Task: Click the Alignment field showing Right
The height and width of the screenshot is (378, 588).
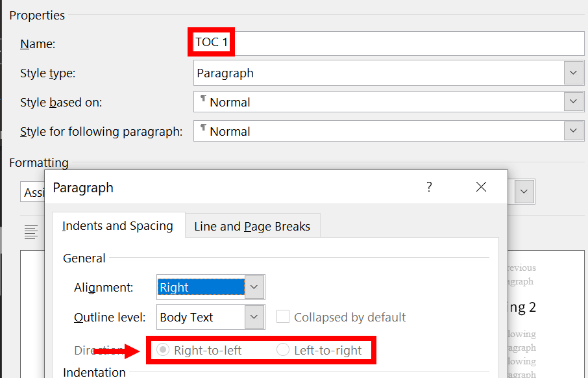Action: [x=201, y=287]
